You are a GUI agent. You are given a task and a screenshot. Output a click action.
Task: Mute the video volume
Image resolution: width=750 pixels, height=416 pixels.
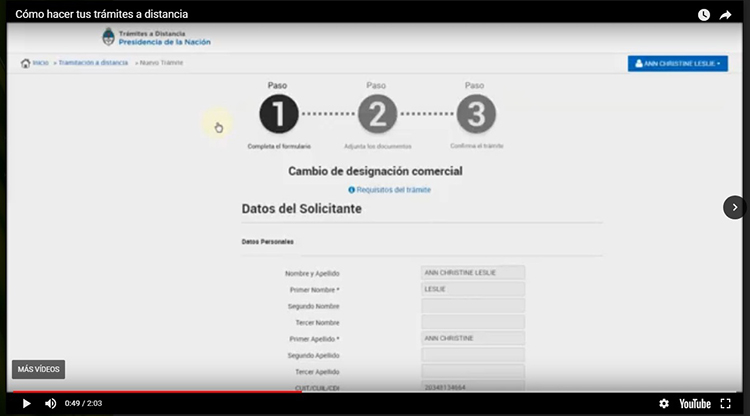(x=51, y=403)
